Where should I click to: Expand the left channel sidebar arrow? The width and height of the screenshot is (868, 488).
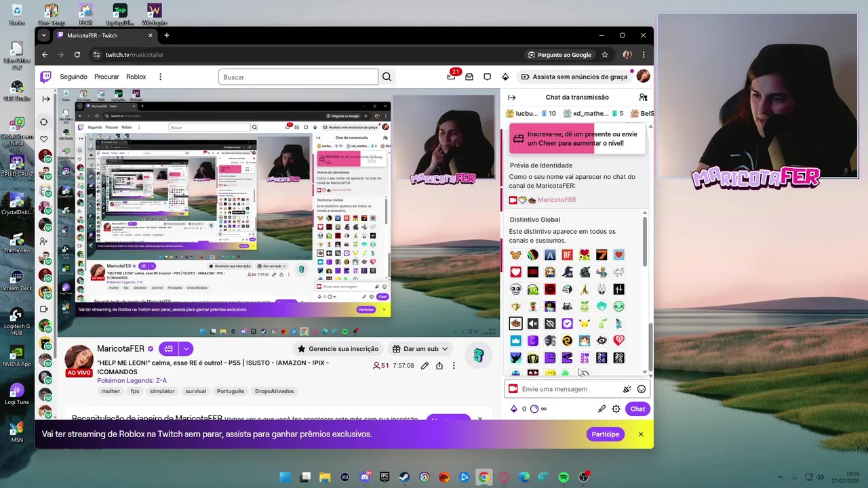pos(45,99)
